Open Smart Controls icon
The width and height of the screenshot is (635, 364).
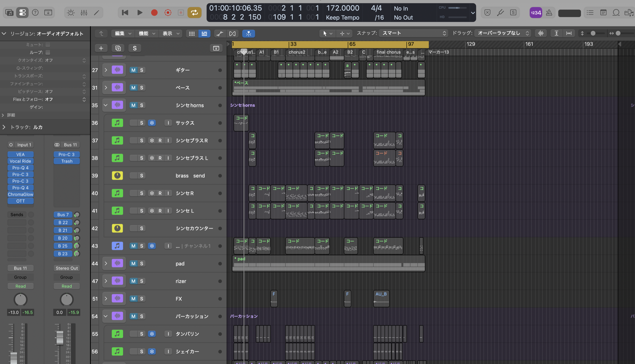(71, 13)
